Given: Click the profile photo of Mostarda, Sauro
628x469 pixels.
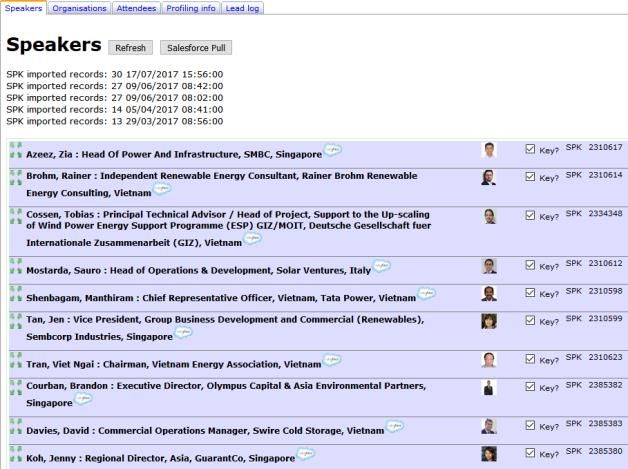Looking at the screenshot, I should [489, 266].
